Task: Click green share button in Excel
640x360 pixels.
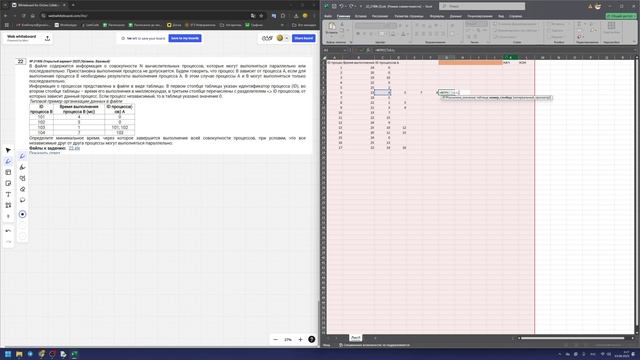Action: [621, 16]
